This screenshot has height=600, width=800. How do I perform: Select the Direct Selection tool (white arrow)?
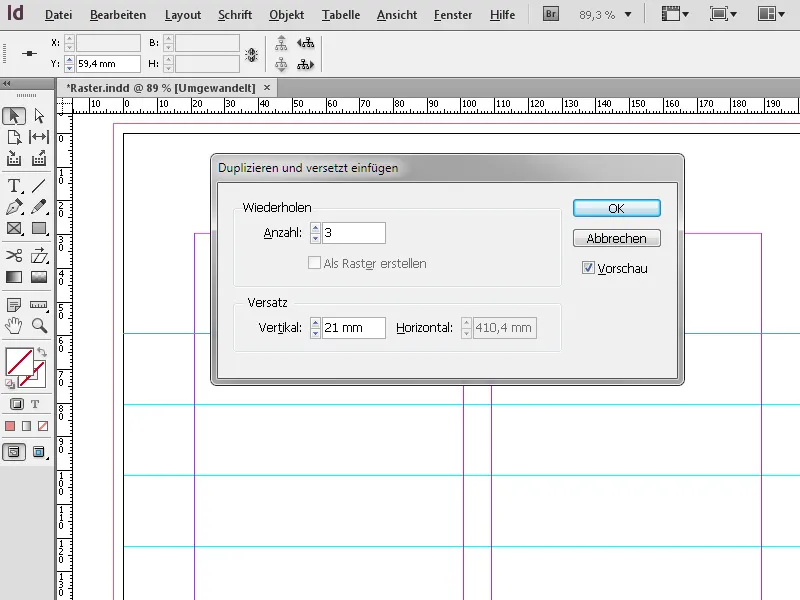tap(39, 116)
